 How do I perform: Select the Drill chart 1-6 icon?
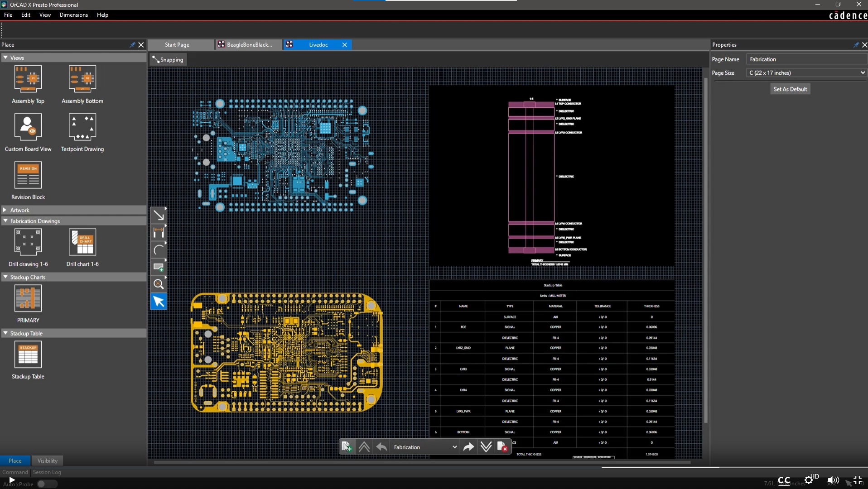82,242
